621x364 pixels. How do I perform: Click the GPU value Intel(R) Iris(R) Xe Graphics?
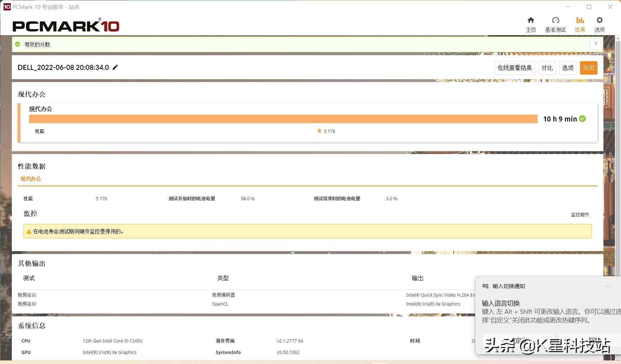[x=109, y=352]
